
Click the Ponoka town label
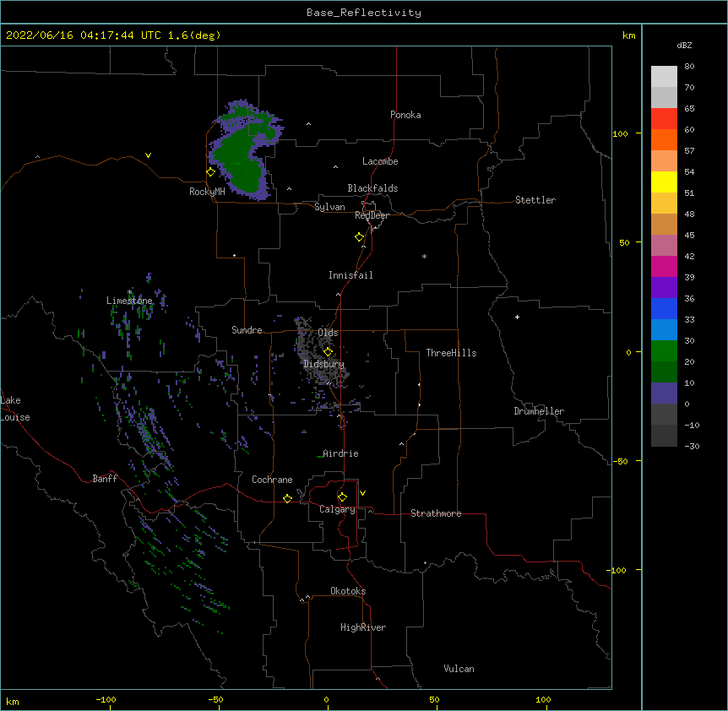click(x=405, y=115)
